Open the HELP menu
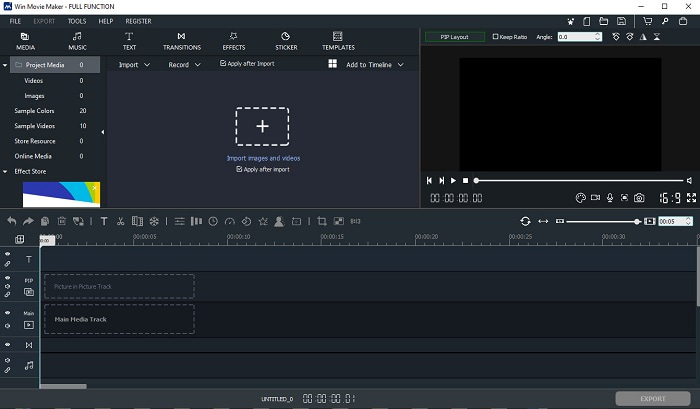This screenshot has width=700, height=409. click(106, 21)
